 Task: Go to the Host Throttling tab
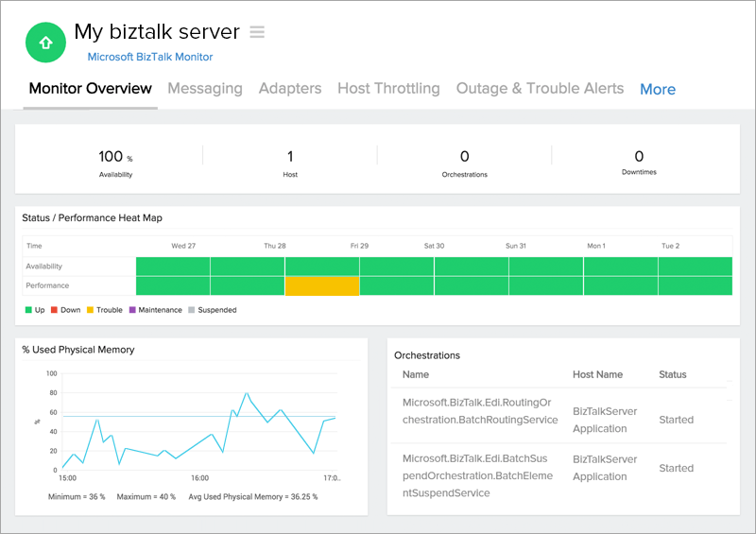(x=388, y=89)
